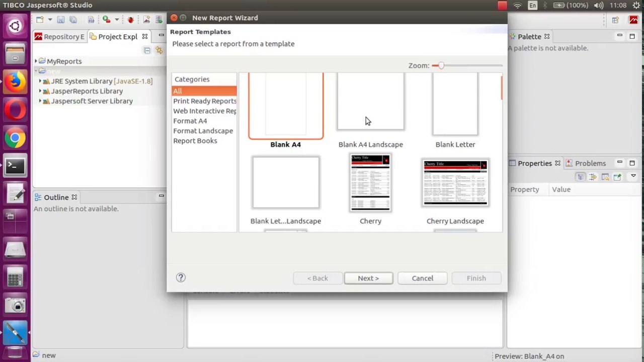
Task: Click the Next button in wizard
Action: (x=368, y=278)
